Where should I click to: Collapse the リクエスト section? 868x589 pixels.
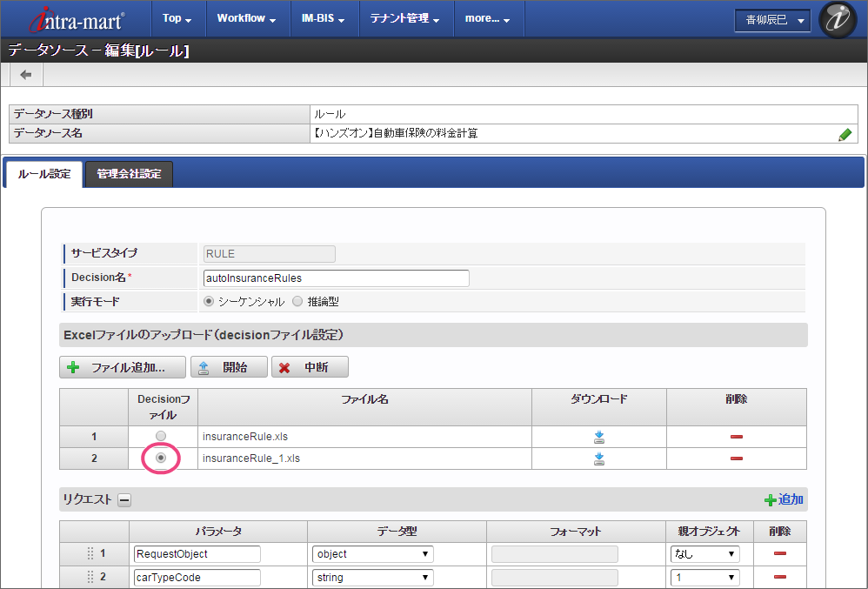point(124,499)
